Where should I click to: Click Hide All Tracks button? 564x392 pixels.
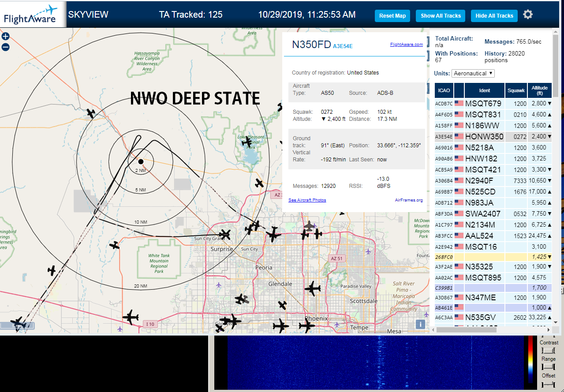494,16
